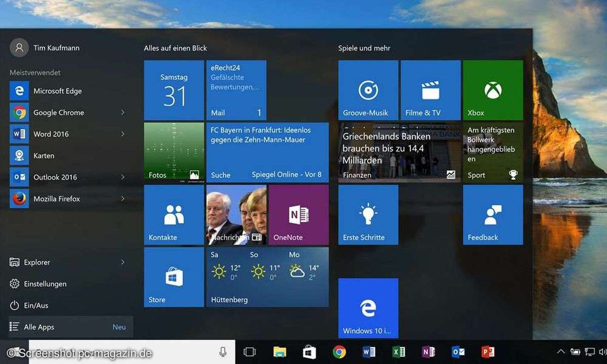
Task: Open the Store icon in the taskbar
Action: [x=310, y=352]
